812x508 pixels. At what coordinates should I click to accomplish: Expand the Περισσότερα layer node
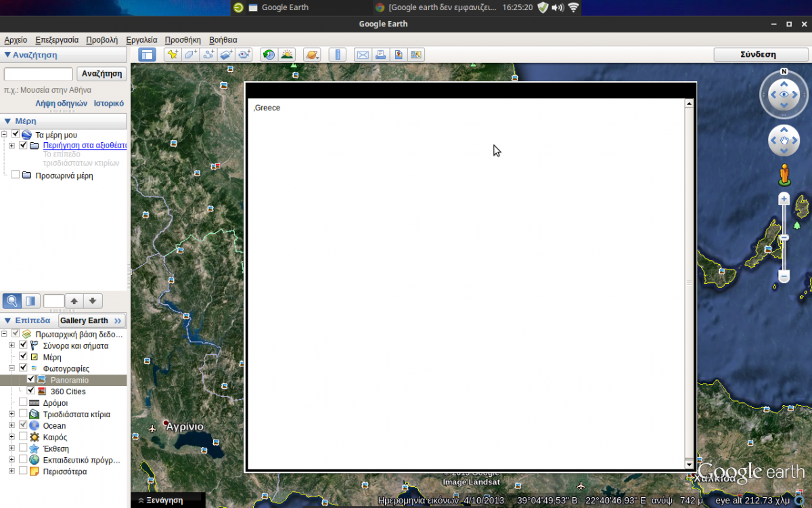pos(12,471)
